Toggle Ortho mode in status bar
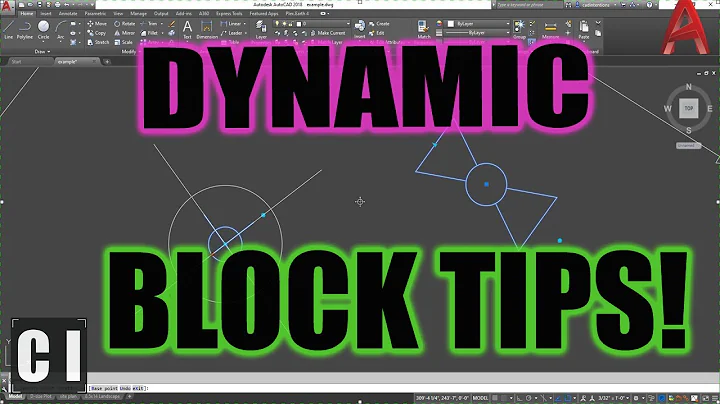This screenshot has height=404, width=720. tap(520, 398)
